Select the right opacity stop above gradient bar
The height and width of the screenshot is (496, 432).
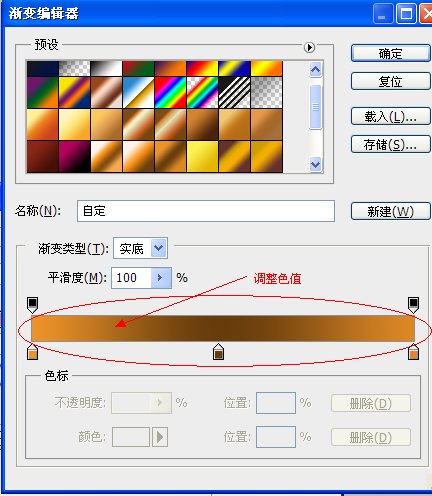point(413,305)
